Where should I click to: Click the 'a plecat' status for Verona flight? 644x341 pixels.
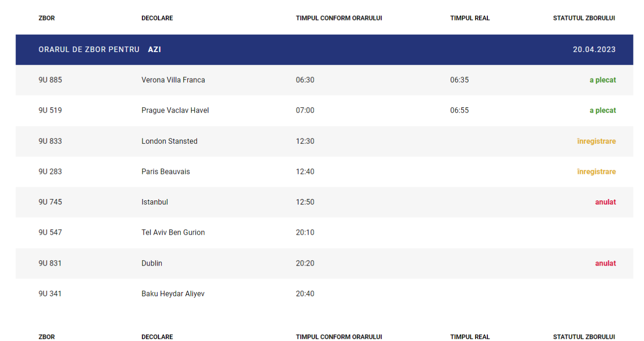tap(602, 80)
